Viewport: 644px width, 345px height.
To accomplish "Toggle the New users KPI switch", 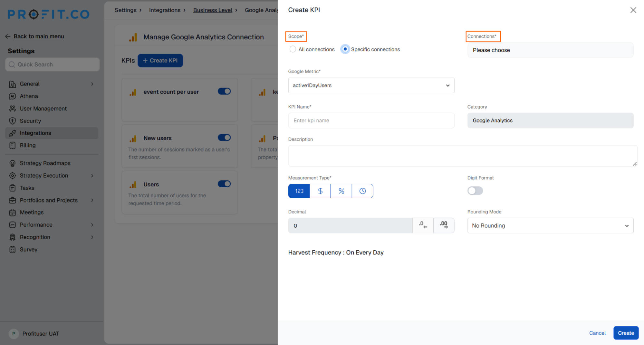I will point(224,138).
